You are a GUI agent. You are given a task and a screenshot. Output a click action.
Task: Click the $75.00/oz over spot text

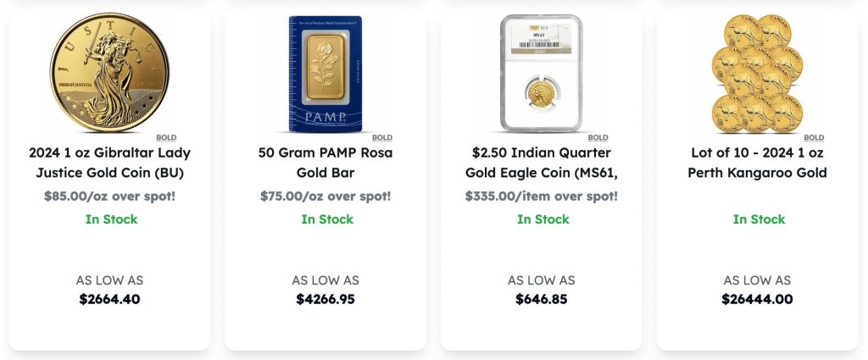point(325,197)
